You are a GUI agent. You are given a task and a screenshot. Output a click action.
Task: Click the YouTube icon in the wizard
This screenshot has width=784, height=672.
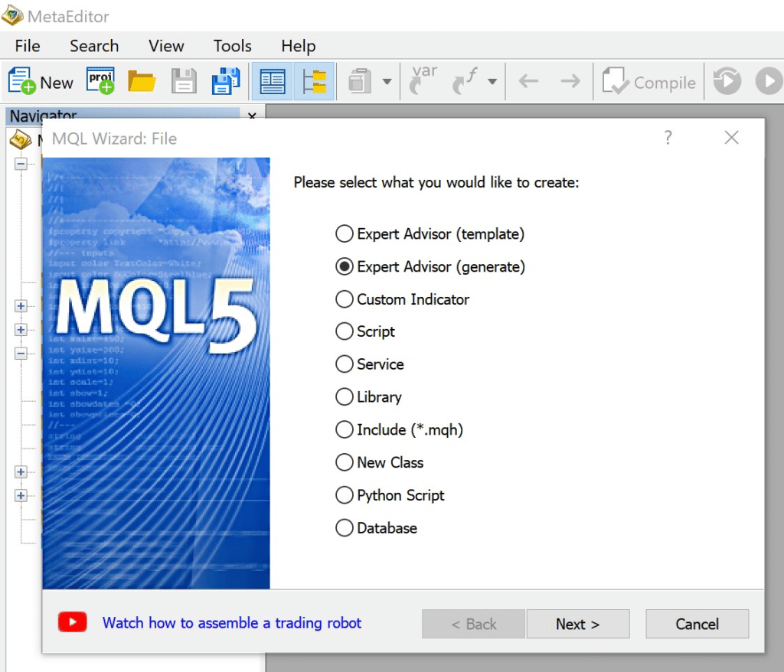73,623
